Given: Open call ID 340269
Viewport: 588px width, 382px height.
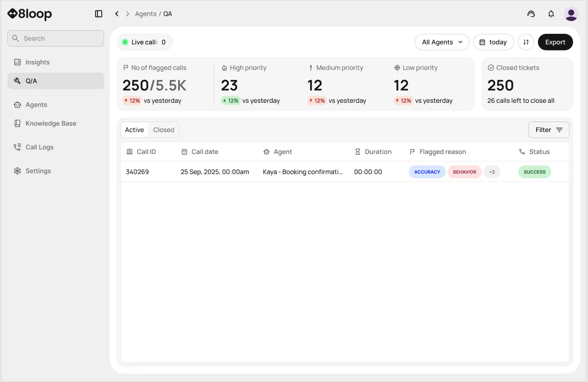Looking at the screenshot, I should point(137,171).
